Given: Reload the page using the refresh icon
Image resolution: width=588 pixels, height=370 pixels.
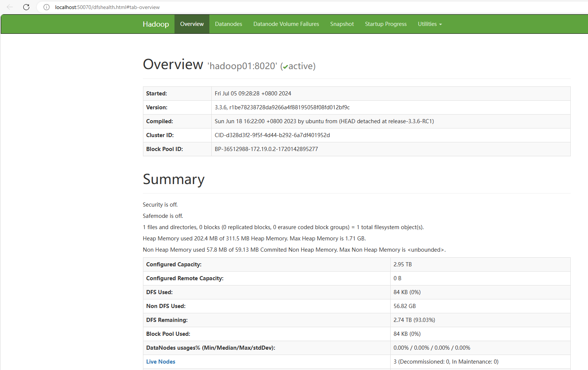Looking at the screenshot, I should [x=26, y=7].
